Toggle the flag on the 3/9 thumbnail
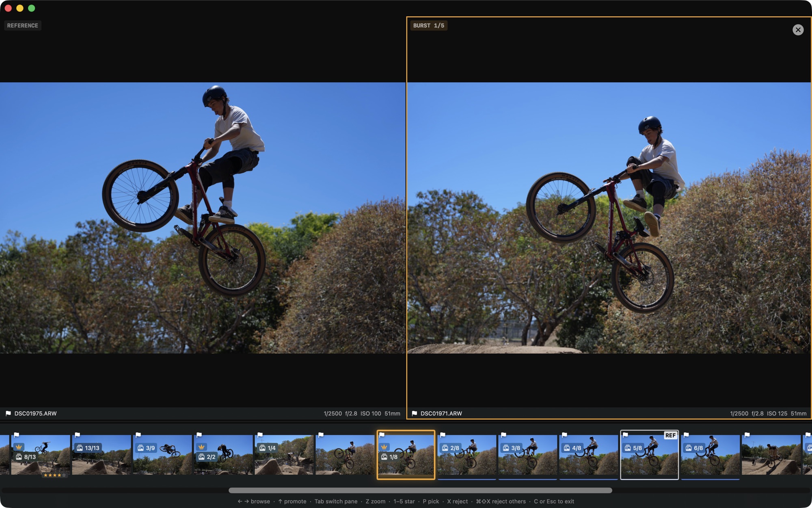Image resolution: width=812 pixels, height=508 pixels. coord(138,435)
